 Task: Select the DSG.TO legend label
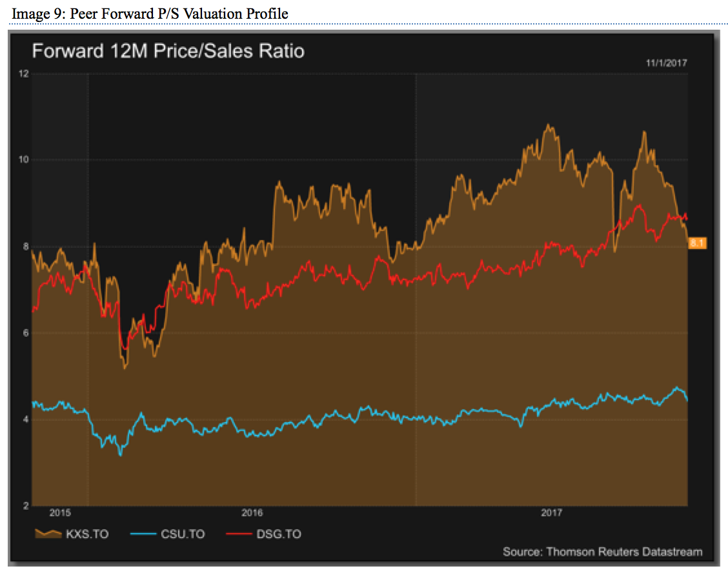(279, 534)
